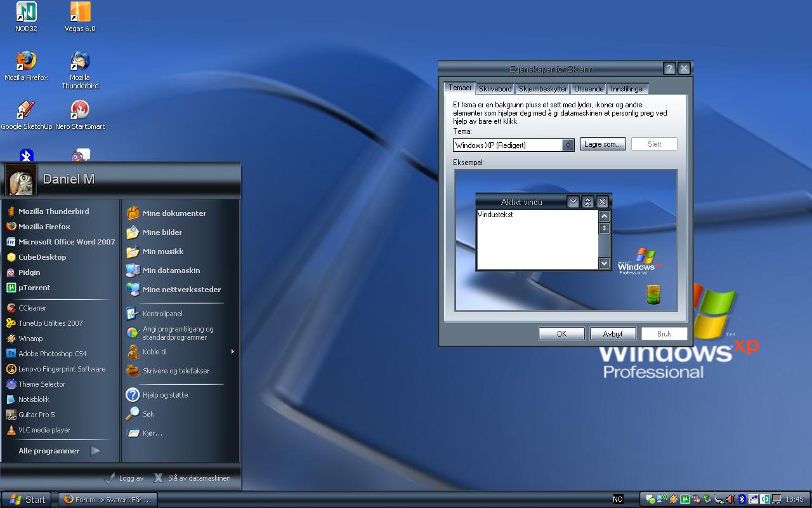The width and height of the screenshot is (812, 508).
Task: Click the Safely Remove Hardware tray icon
Action: 707,499
